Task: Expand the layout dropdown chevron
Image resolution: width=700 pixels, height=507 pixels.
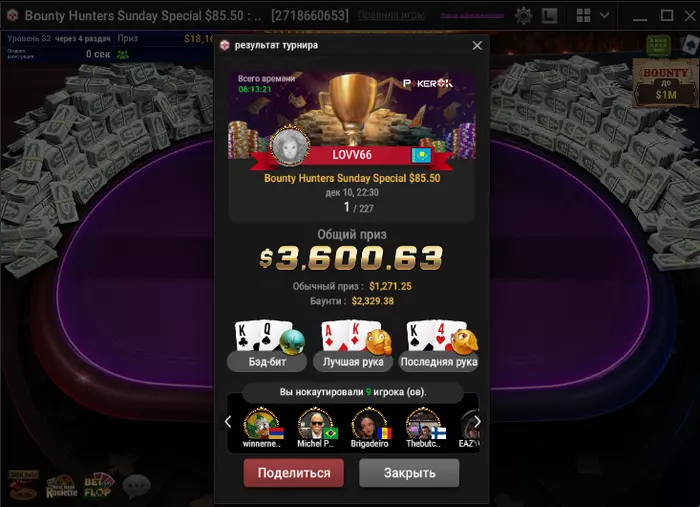Action: pos(604,16)
